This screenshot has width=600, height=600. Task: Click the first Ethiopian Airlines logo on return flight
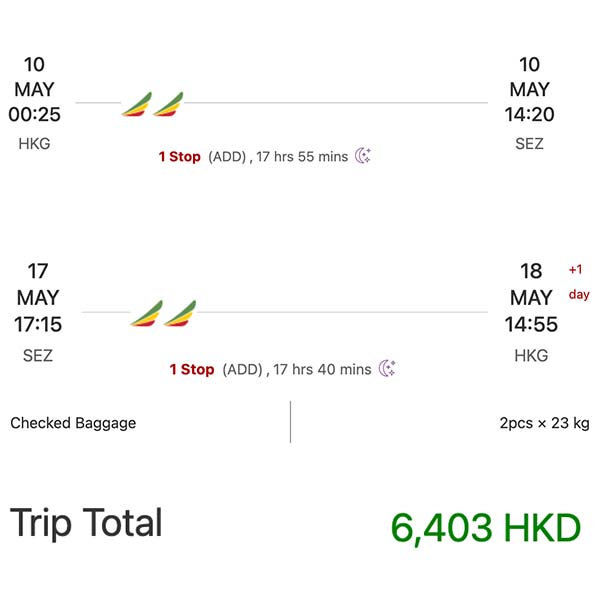[x=146, y=313]
